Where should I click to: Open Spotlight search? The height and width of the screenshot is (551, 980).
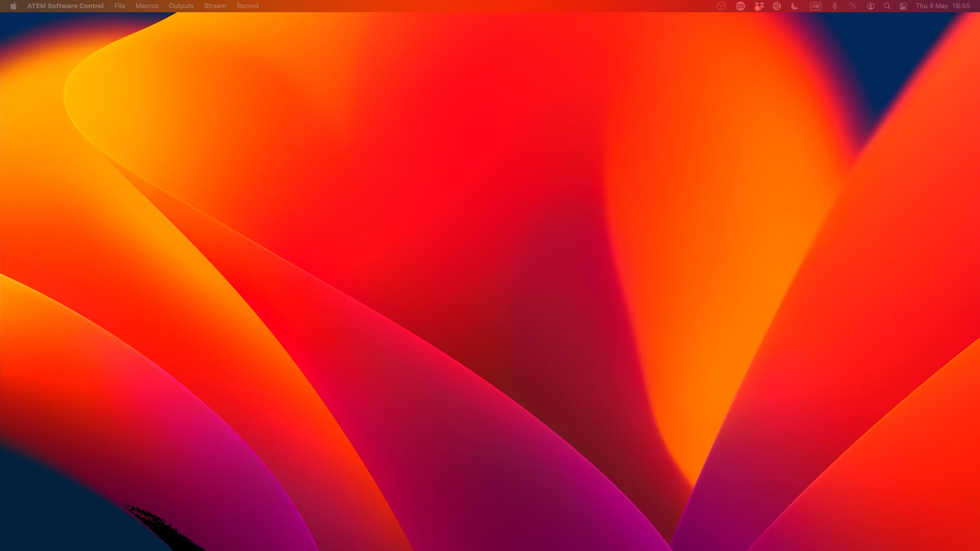[x=887, y=6]
